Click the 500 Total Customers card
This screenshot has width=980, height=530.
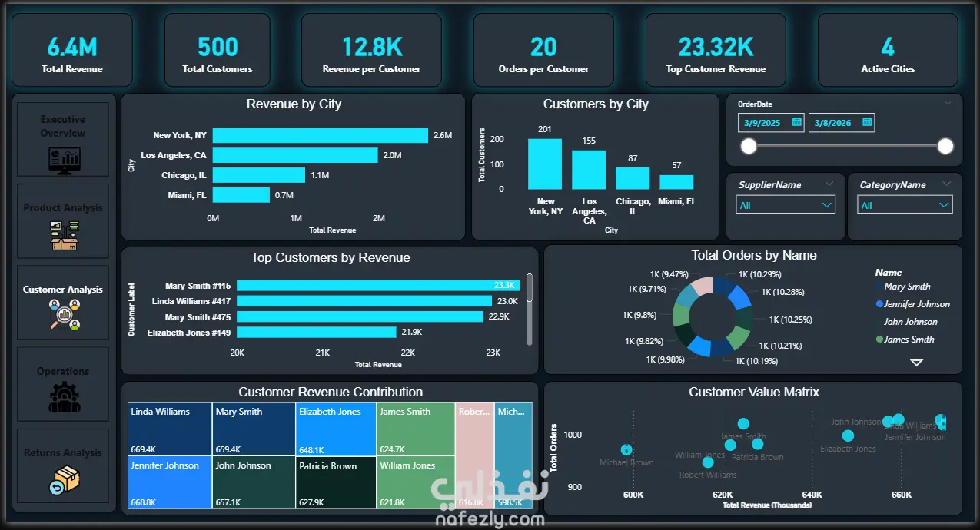218,50
